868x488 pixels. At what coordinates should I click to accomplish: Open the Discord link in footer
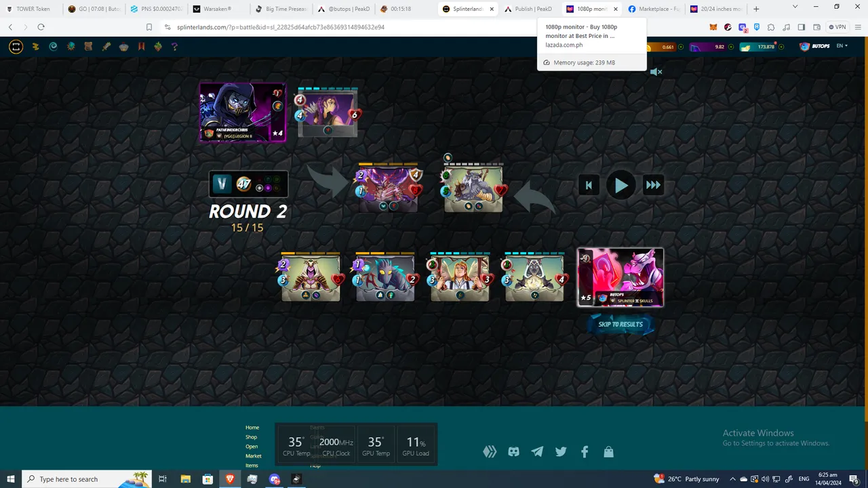[x=513, y=451]
